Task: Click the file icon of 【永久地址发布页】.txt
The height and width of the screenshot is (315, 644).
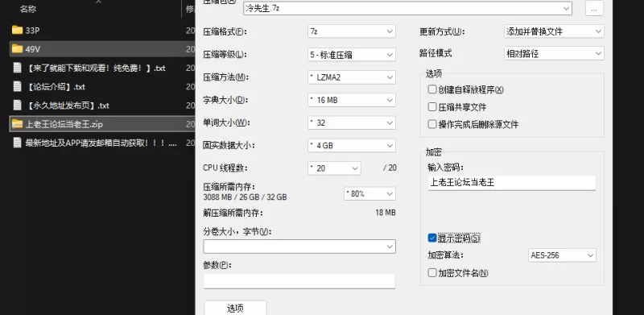Action: pyautogui.click(x=17, y=106)
